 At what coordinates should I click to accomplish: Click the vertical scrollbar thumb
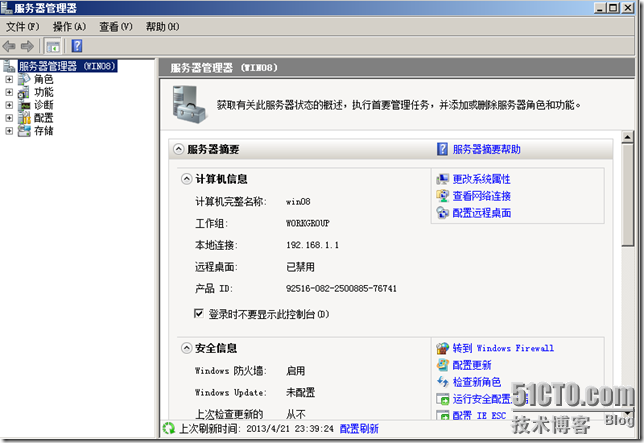click(627, 195)
